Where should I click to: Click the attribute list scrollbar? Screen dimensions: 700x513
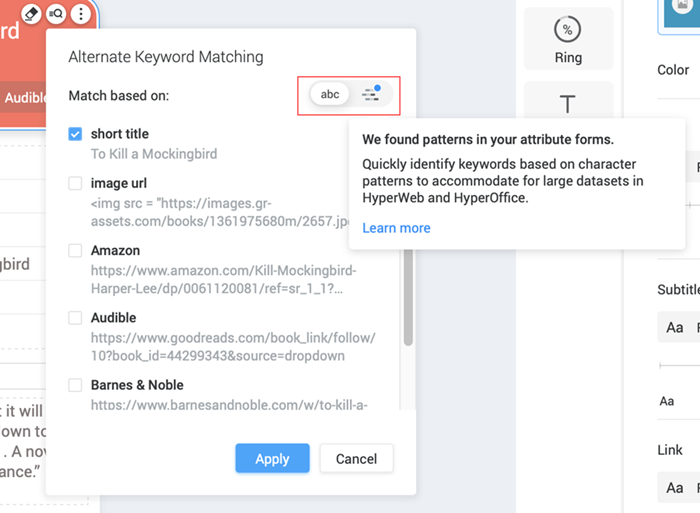[x=407, y=300]
